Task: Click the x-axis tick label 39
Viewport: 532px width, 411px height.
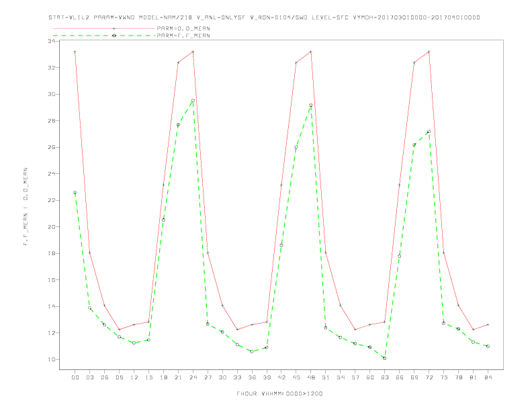Action: point(267,377)
